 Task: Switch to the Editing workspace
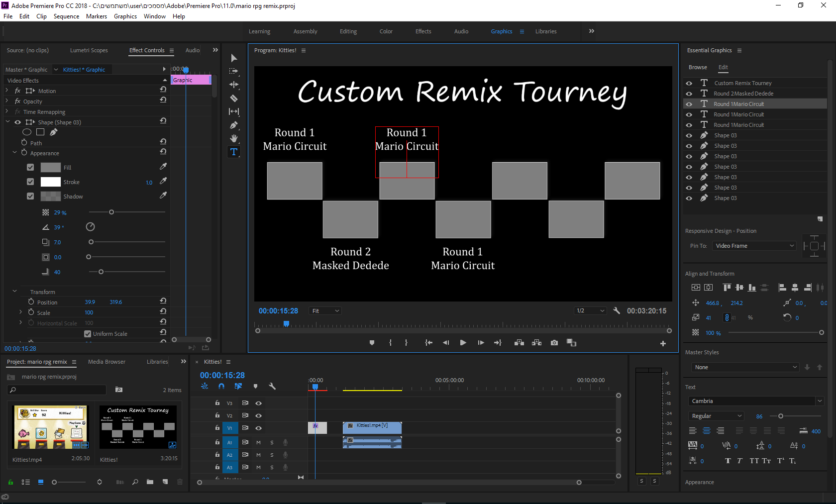[348, 31]
